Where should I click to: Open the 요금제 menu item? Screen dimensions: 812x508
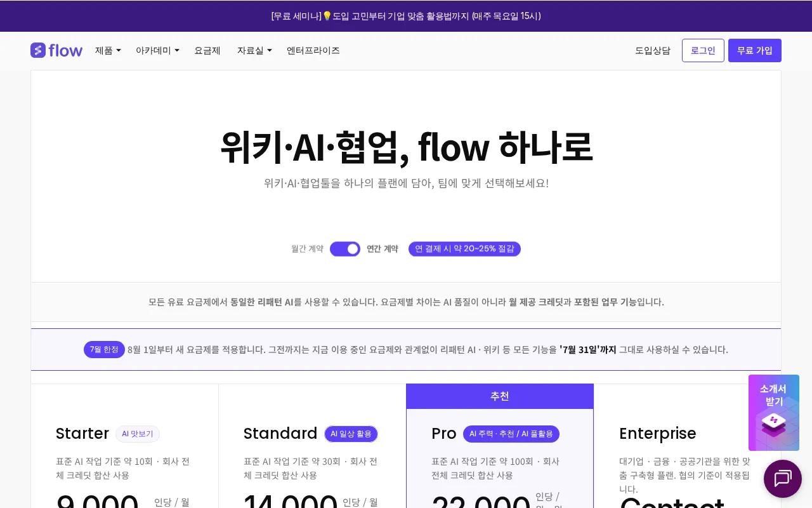[207, 50]
